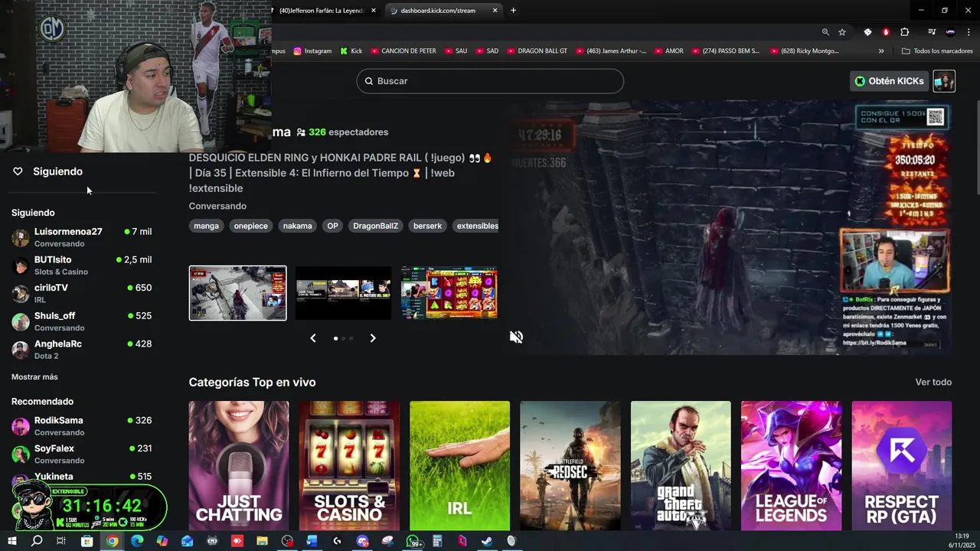Open BUTIsito channel in sidebar

(82, 266)
